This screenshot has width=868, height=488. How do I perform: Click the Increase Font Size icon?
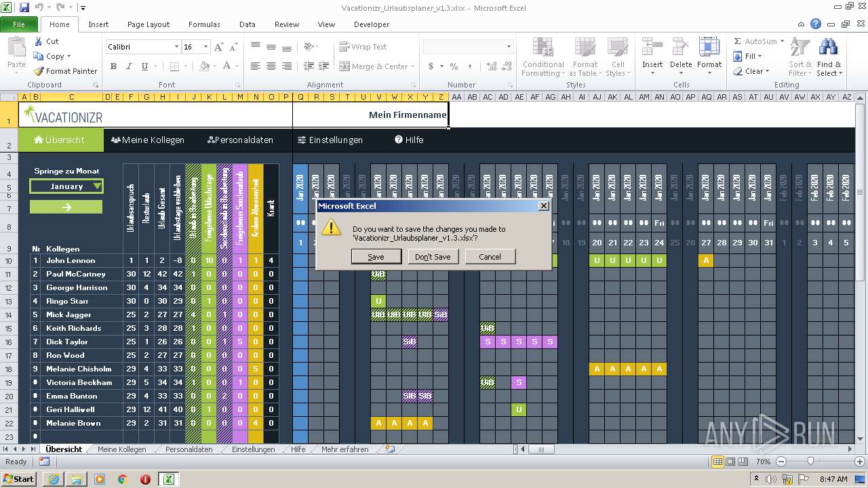point(218,47)
